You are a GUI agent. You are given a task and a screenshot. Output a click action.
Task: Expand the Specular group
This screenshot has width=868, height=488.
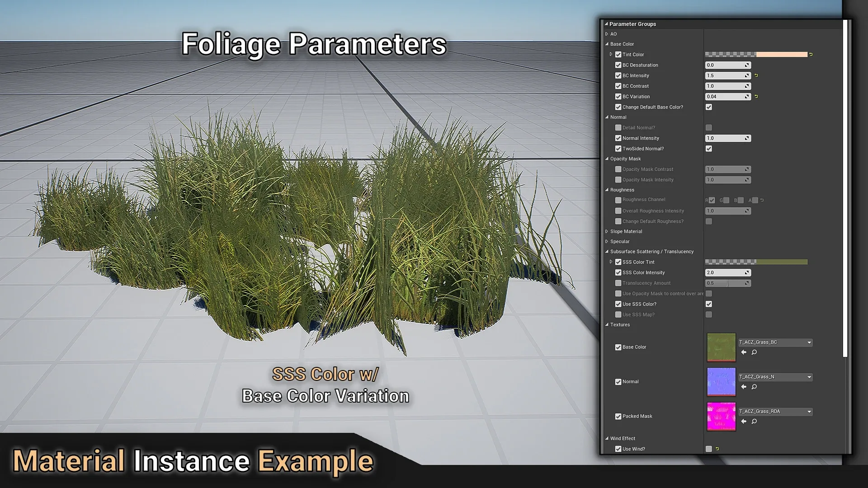pos(607,241)
